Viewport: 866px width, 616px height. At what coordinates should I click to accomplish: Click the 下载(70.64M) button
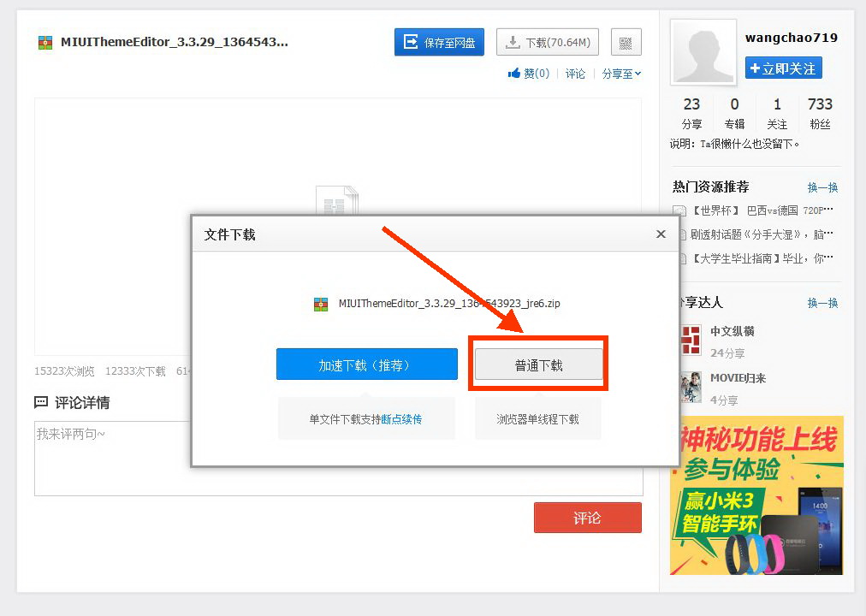click(x=548, y=43)
